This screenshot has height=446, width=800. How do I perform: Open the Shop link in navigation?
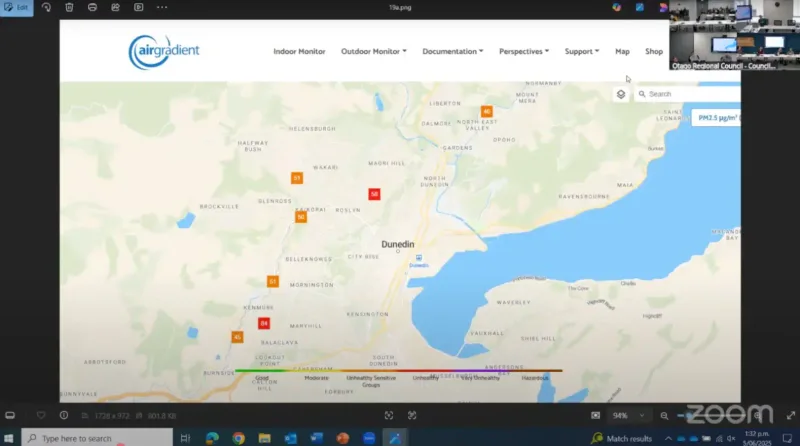point(653,51)
